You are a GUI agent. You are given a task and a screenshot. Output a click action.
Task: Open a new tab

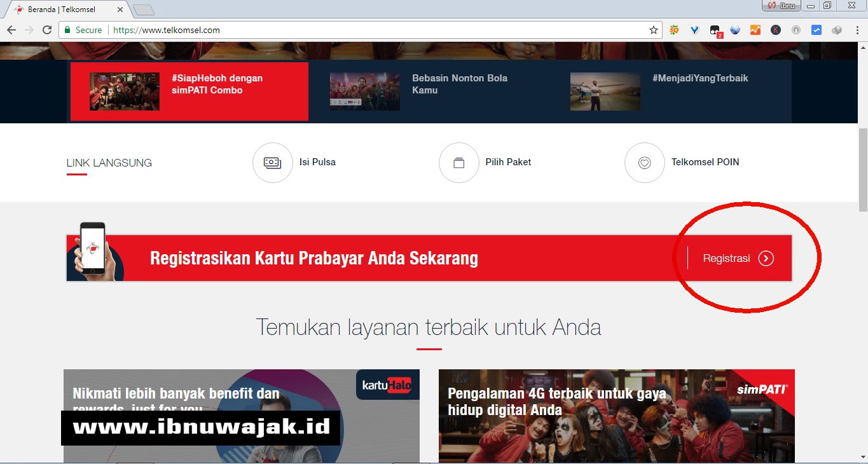pyautogui.click(x=144, y=10)
